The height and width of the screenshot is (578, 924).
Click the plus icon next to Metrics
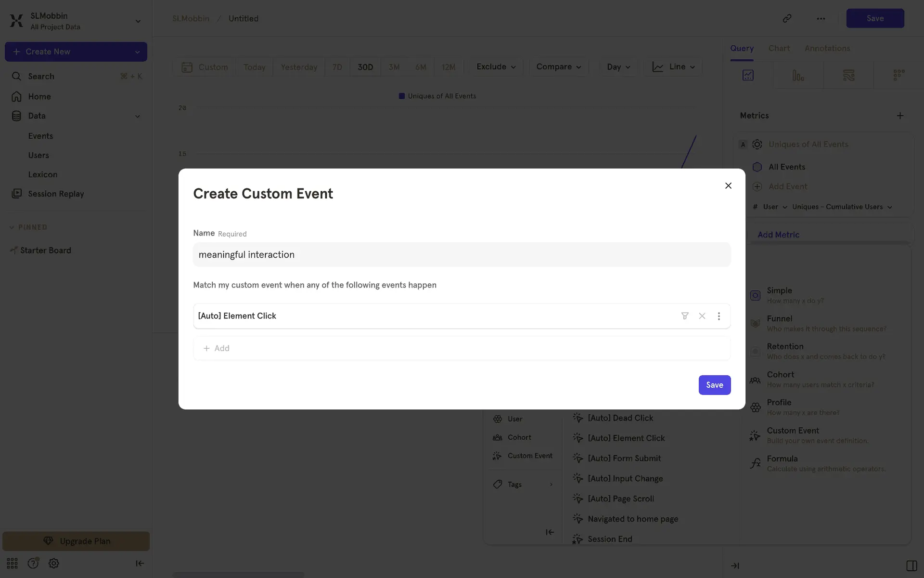point(900,116)
